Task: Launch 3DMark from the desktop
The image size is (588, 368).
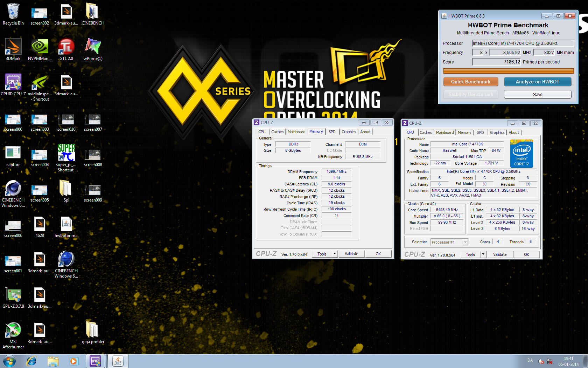Action: [x=13, y=49]
